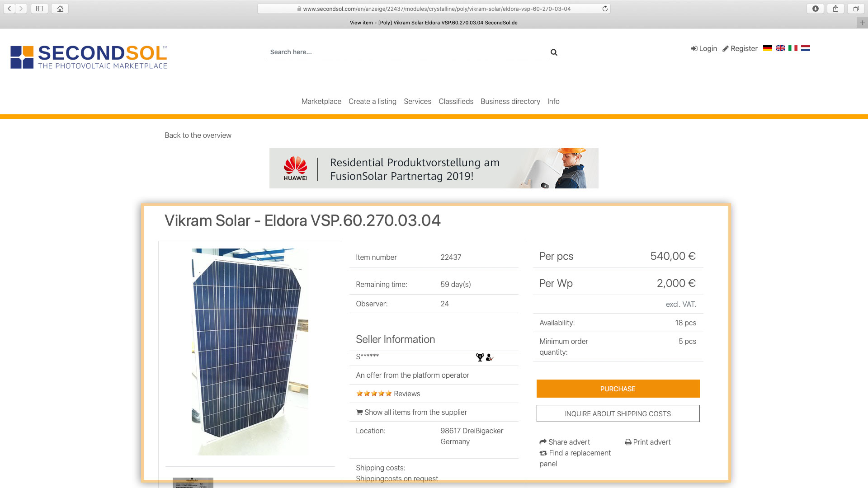The width and height of the screenshot is (868, 488).
Task: Toggle the browser sidebar button
Action: 39,9
